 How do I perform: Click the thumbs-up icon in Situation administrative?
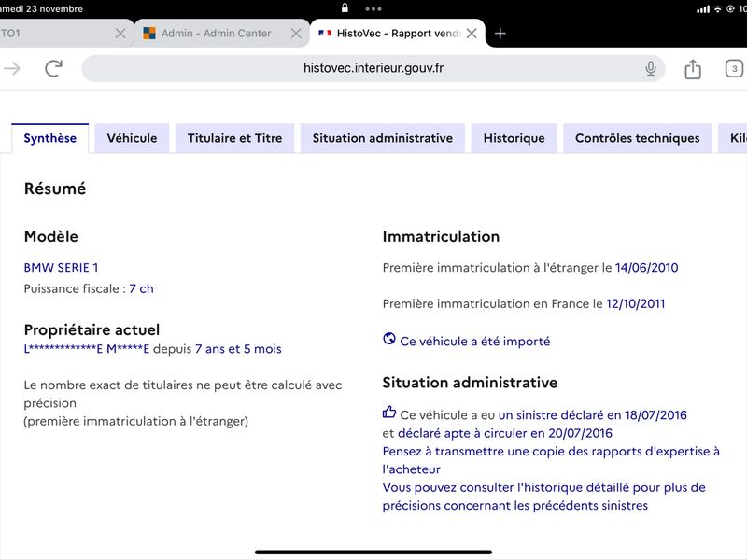tap(389, 412)
